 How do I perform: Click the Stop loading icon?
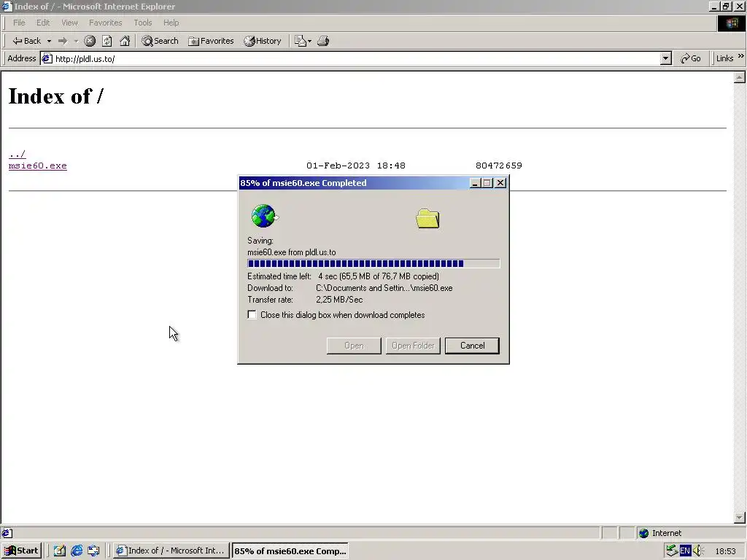[x=90, y=41]
